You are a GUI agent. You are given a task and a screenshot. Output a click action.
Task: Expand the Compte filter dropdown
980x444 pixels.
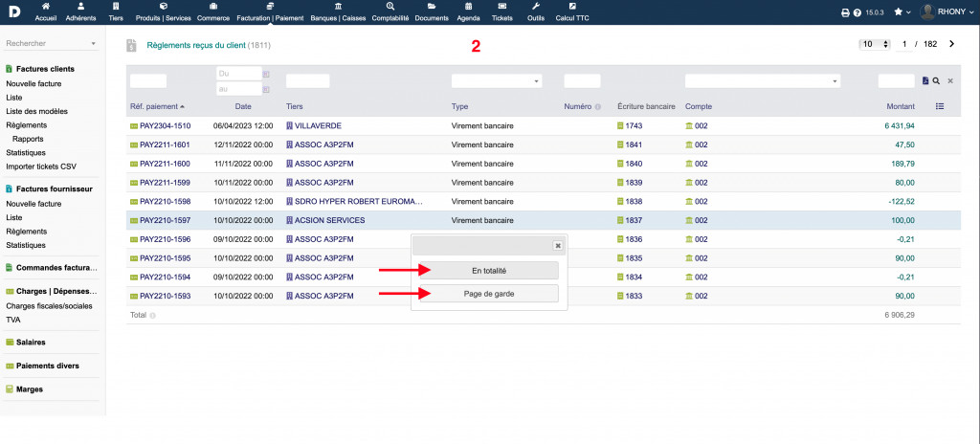pos(763,81)
